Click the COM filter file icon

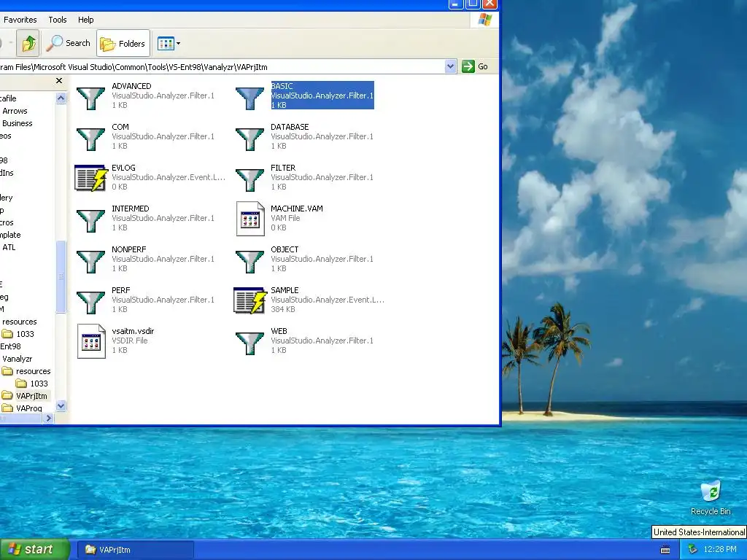pos(90,139)
